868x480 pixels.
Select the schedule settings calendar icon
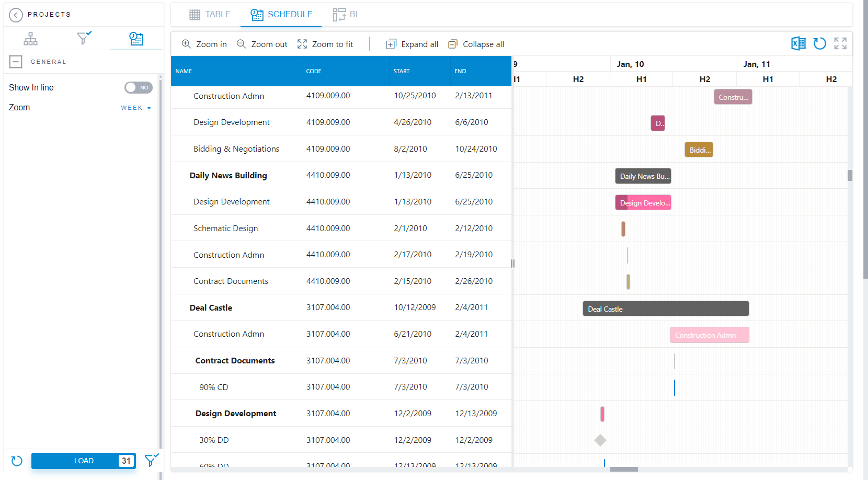tap(136, 38)
